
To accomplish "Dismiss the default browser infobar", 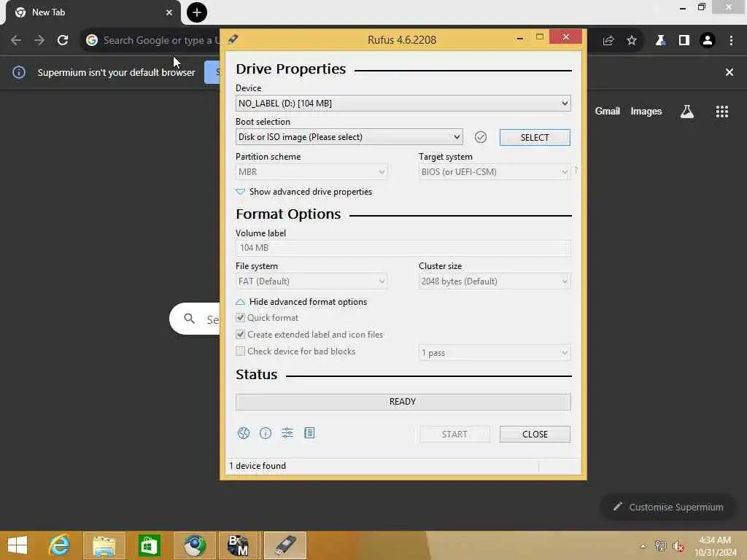I will coord(729,72).
